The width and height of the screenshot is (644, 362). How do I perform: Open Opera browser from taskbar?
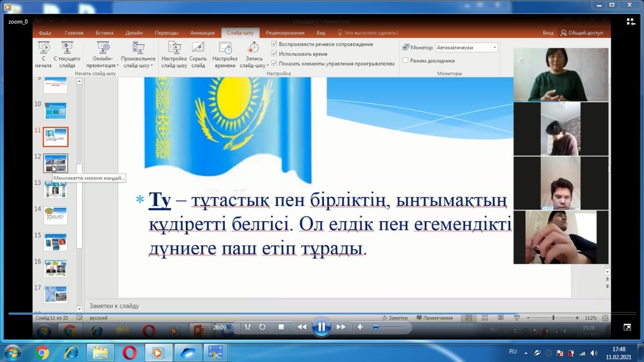pos(129,353)
